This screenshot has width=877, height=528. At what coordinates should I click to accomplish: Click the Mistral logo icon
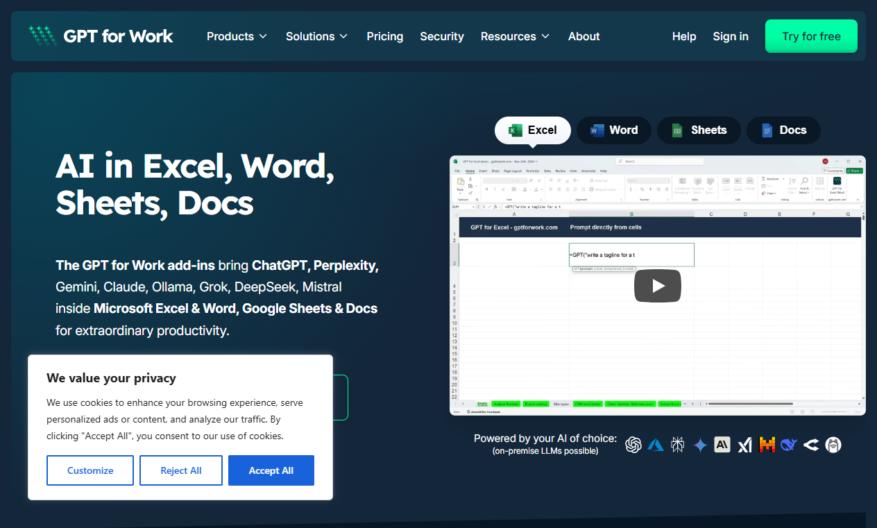point(767,445)
